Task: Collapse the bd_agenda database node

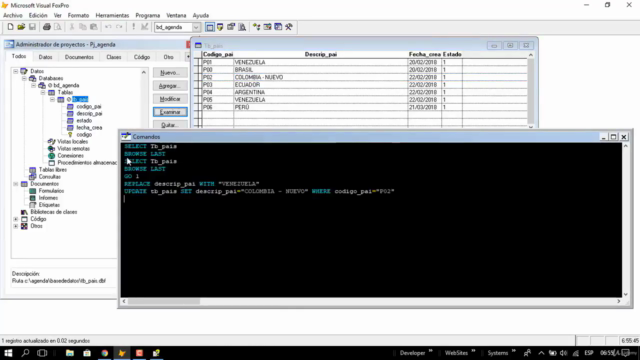Action: coord(33,85)
